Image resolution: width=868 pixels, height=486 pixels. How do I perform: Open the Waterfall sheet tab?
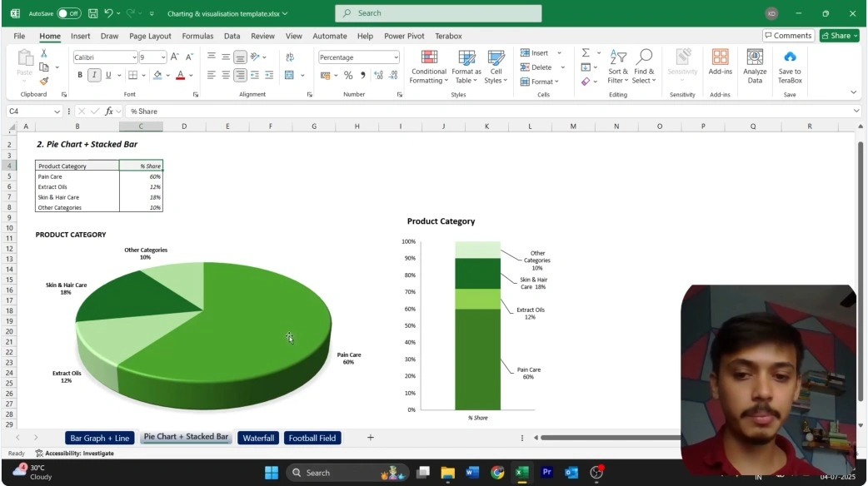click(258, 438)
